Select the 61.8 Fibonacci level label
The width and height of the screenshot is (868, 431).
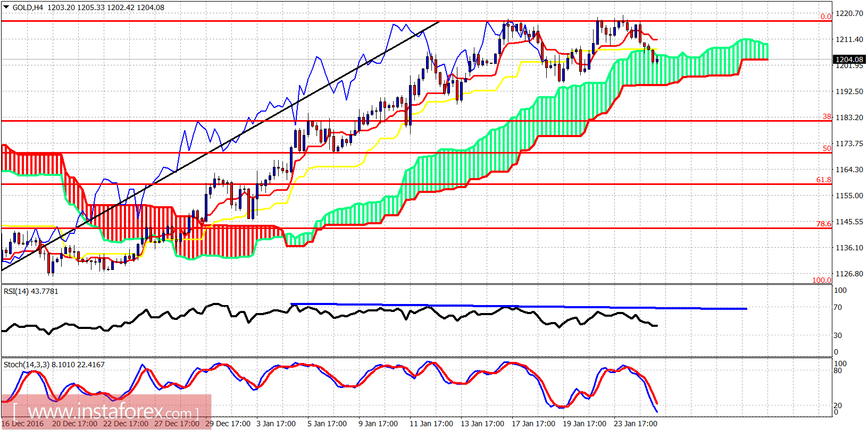click(x=824, y=180)
